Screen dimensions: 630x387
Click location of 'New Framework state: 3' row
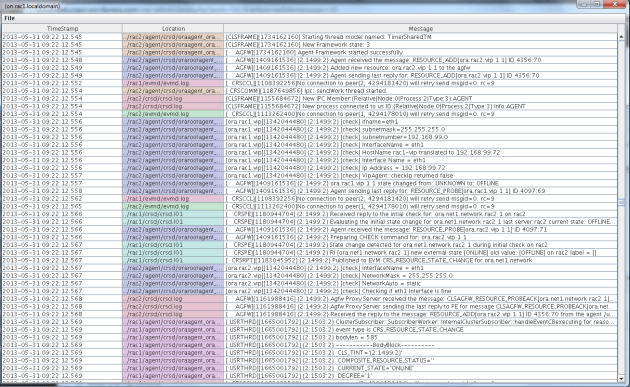[x=173, y=44]
